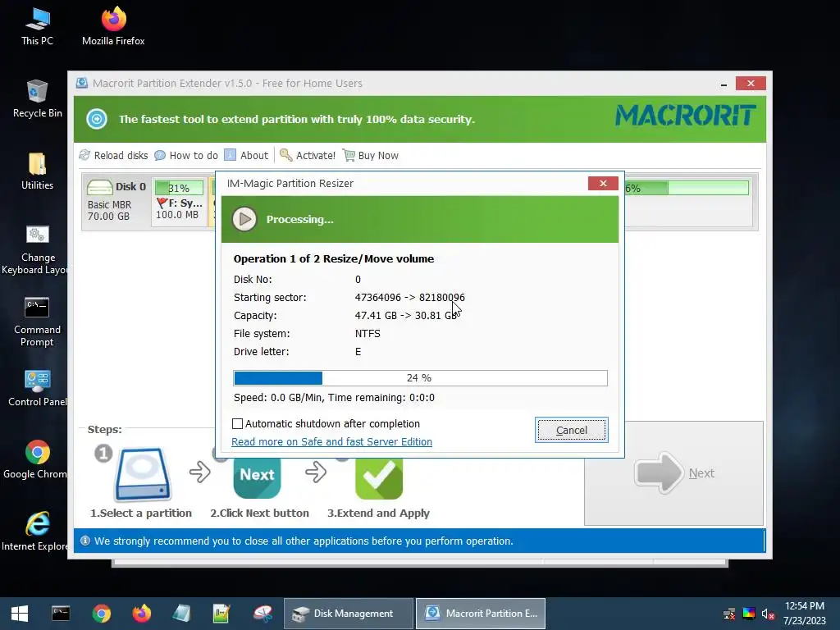Open the Windows Start menu
The image size is (840, 630).
coord(20,614)
